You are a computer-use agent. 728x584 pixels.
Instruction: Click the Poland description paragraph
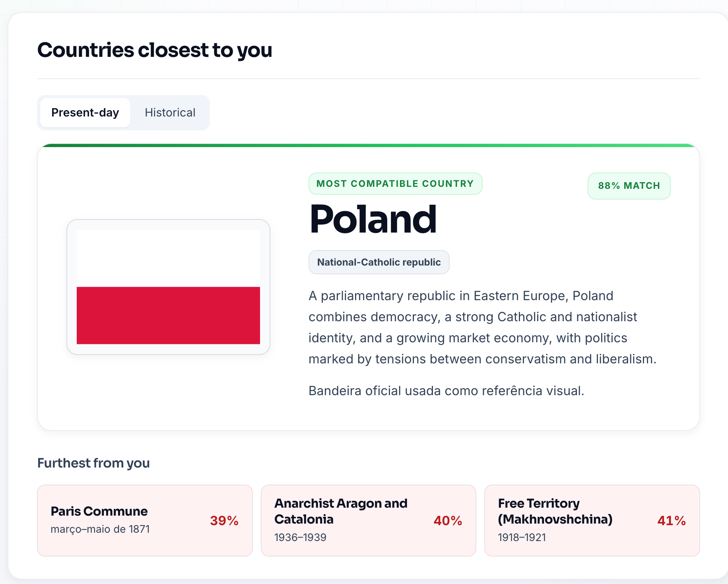coord(482,327)
